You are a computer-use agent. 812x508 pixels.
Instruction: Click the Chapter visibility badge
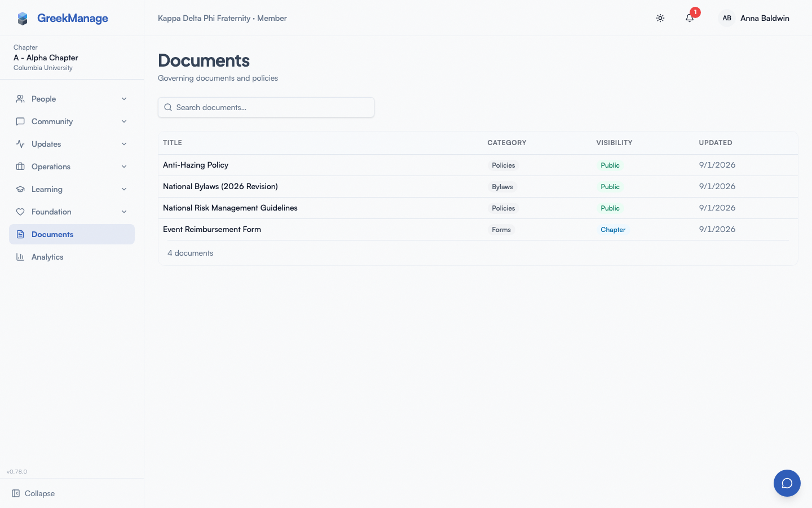pyautogui.click(x=613, y=230)
